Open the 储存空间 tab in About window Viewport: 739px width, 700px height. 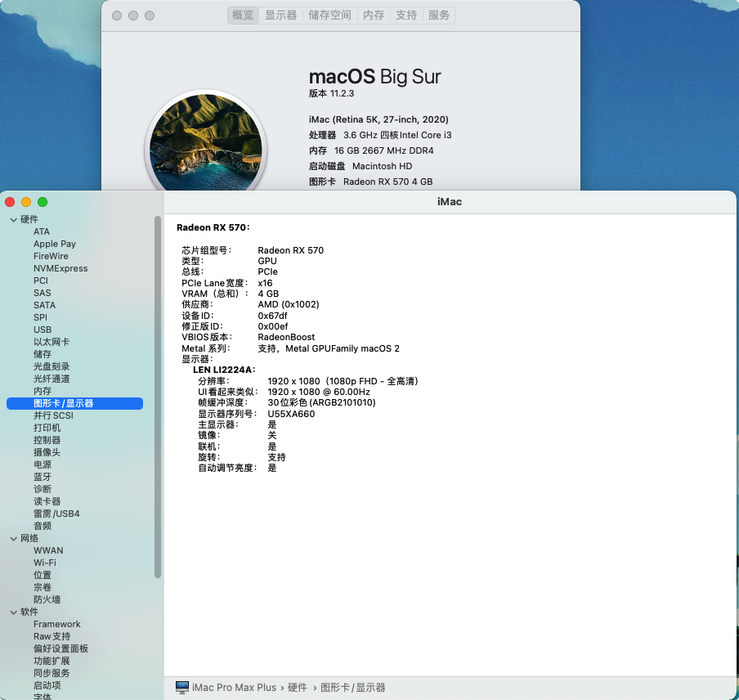point(329,15)
